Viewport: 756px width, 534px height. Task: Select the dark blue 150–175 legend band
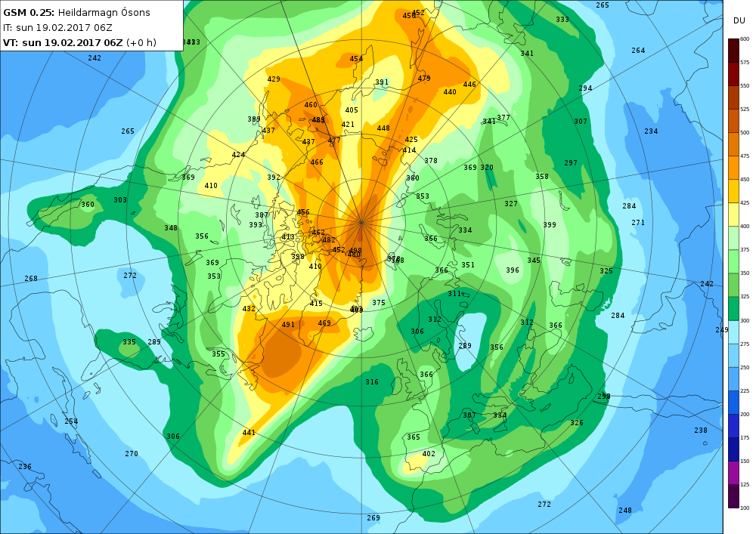pyautogui.click(x=733, y=449)
